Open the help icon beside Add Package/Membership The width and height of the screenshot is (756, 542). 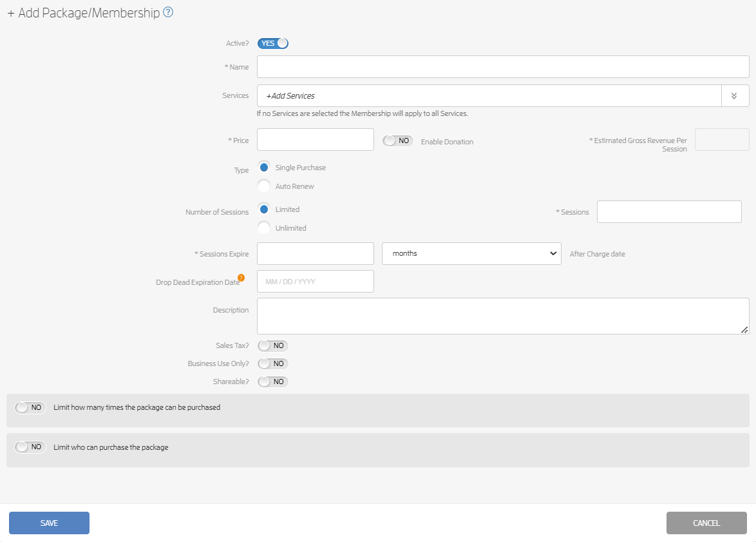168,12
